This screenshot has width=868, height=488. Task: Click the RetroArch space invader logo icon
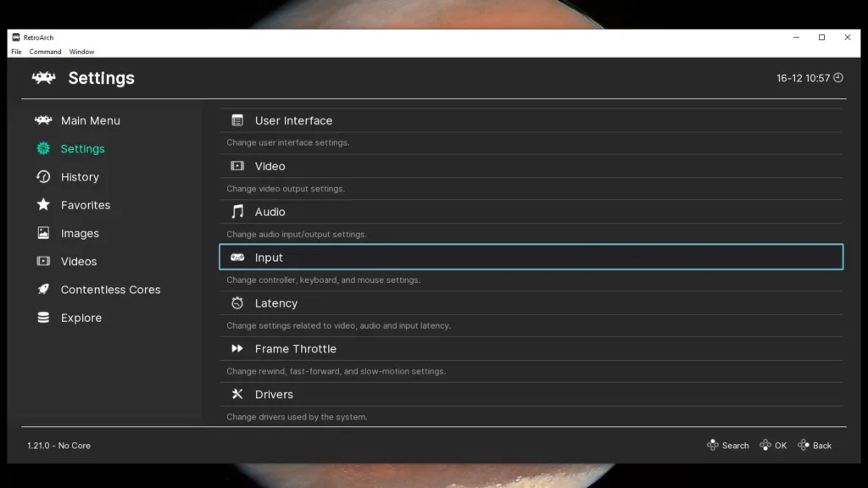pyautogui.click(x=42, y=78)
